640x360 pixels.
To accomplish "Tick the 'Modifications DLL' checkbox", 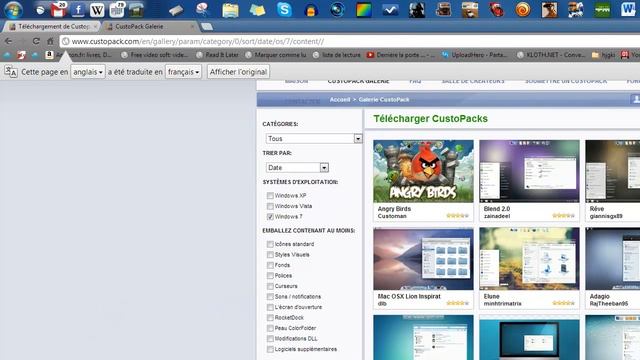I will 270,339.
